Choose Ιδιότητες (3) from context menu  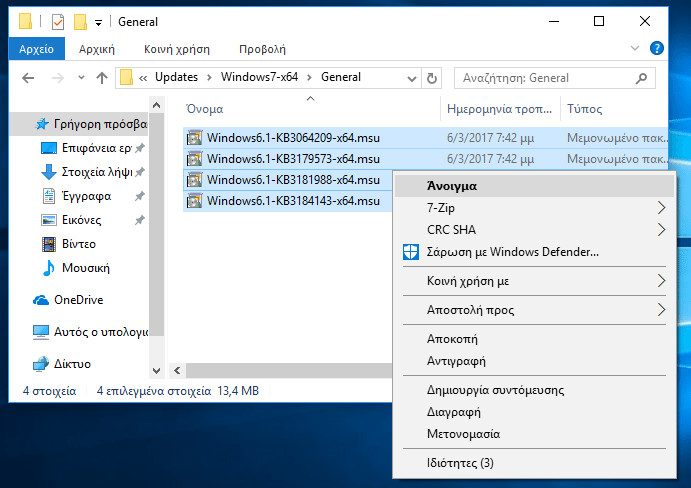[x=534, y=463]
